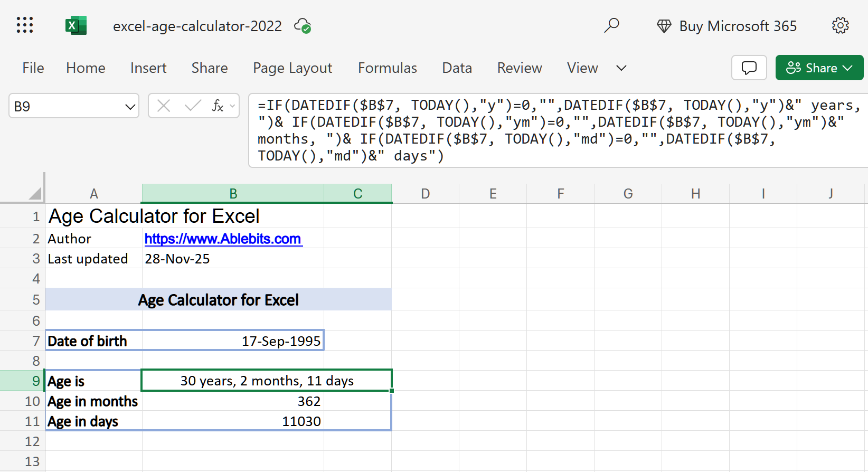Viewport: 868px width, 472px height.
Task: Open the View tab
Action: coord(582,68)
